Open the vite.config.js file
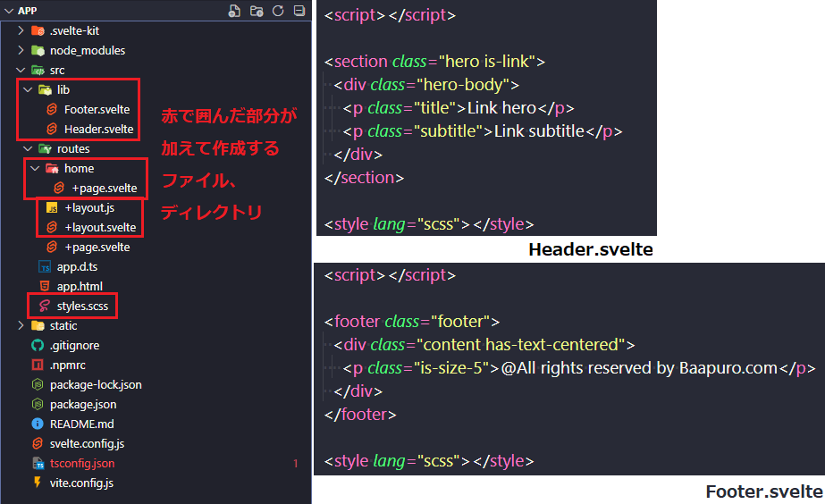 point(81,483)
